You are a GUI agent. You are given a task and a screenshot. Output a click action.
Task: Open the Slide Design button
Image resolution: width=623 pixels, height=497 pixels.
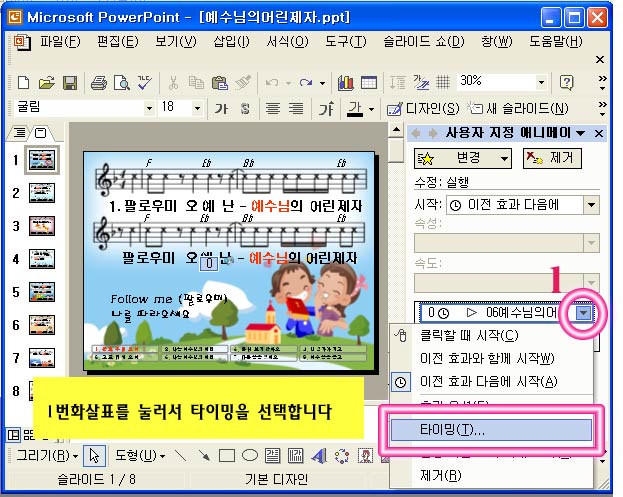click(423, 108)
